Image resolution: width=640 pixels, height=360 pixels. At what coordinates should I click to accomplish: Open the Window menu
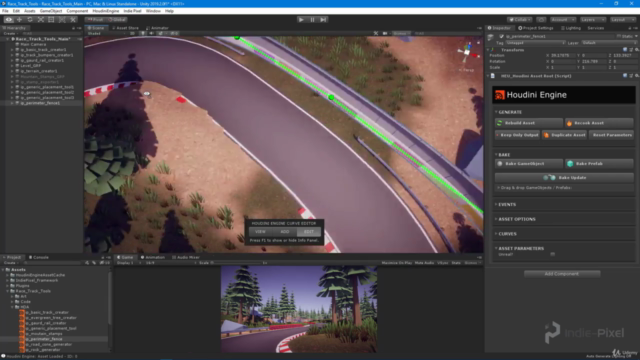153,11
